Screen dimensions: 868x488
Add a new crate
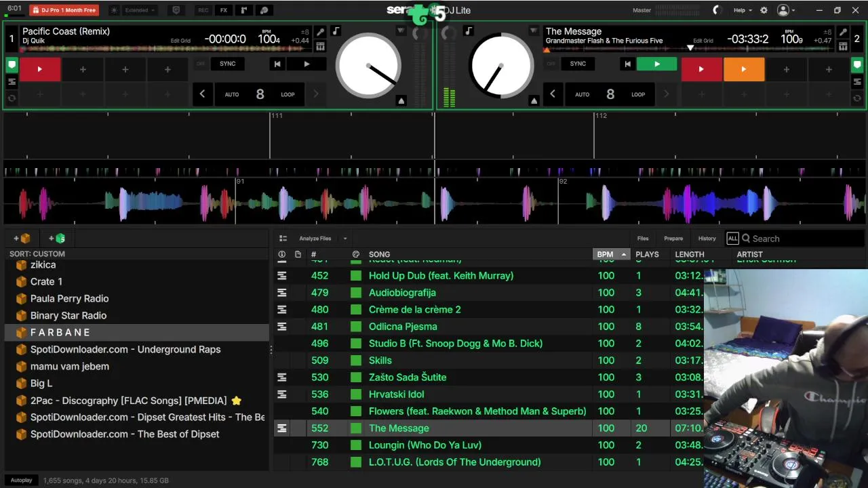pyautogui.click(x=22, y=239)
